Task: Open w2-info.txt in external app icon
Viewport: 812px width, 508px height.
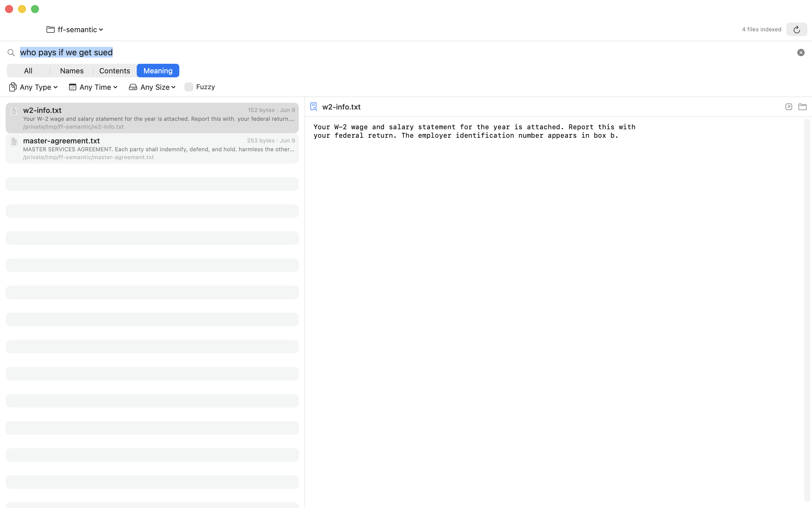Action: 789,107
